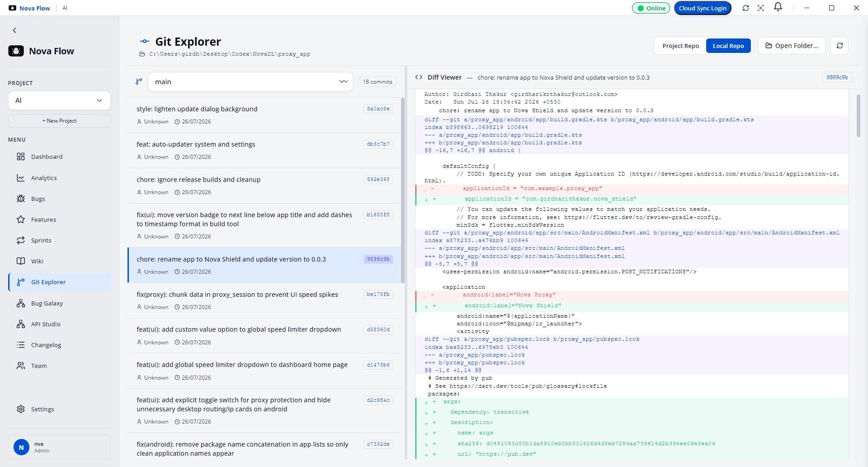Click the back arrow in sidebar
Image resolution: width=868 pixels, height=467 pixels.
(14, 30)
